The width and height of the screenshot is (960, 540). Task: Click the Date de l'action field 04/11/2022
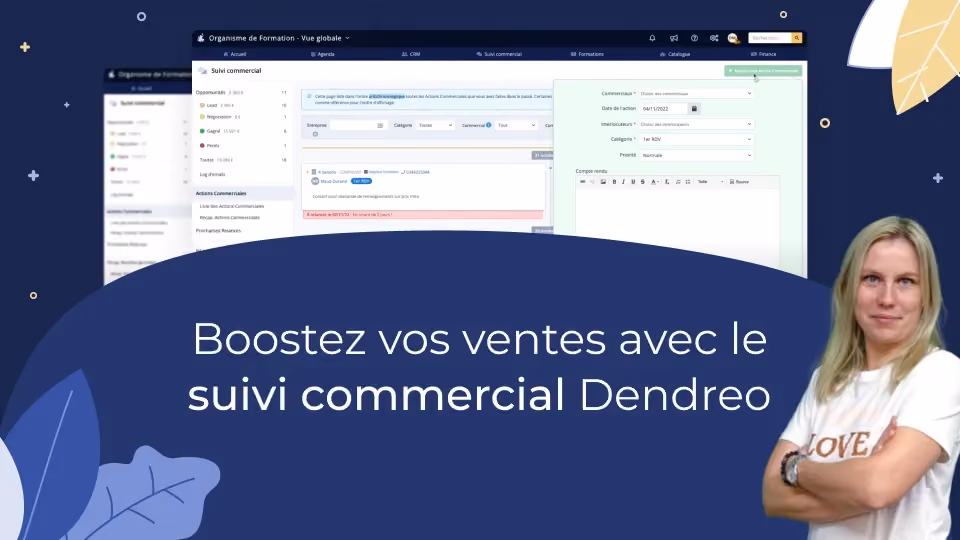click(x=664, y=108)
